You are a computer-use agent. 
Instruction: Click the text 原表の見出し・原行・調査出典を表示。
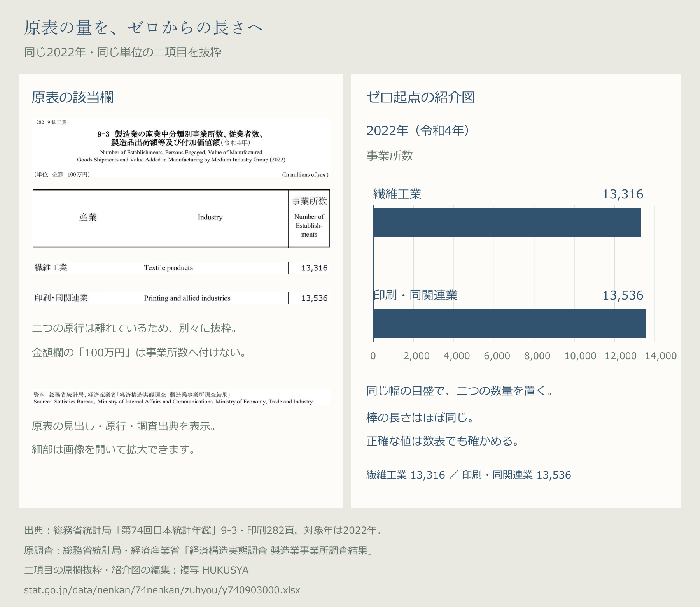(124, 426)
